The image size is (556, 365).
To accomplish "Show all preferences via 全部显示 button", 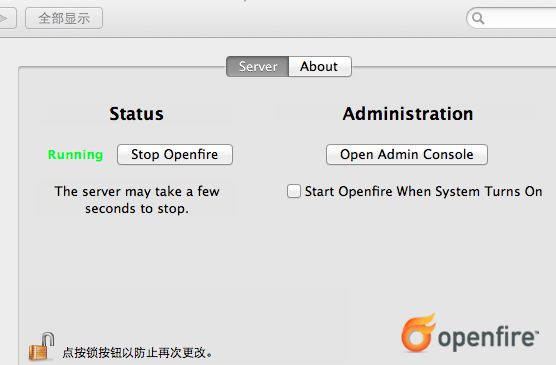I will click(64, 18).
